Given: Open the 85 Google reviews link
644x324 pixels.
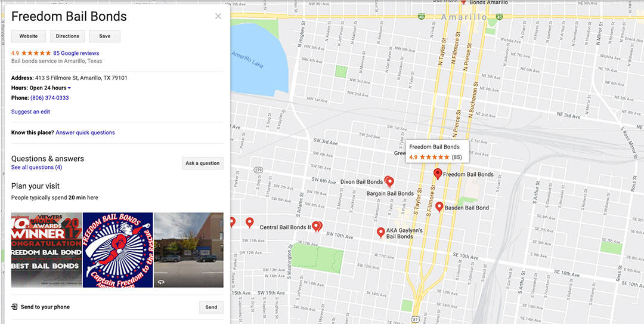Looking at the screenshot, I should (76, 53).
